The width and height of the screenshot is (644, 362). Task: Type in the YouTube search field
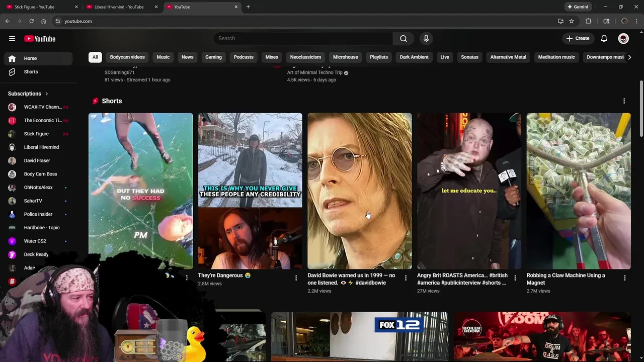(303, 39)
